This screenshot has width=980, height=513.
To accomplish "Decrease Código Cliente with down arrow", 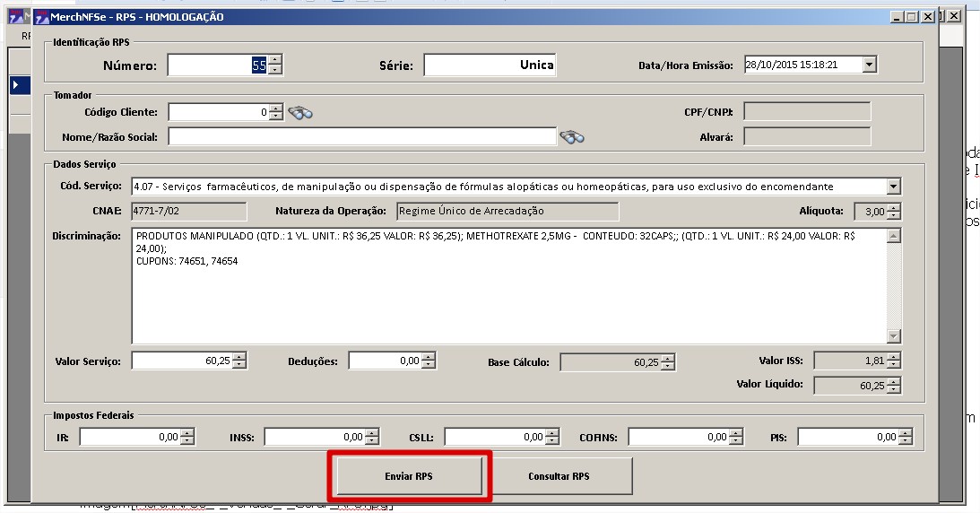I will pos(276,117).
